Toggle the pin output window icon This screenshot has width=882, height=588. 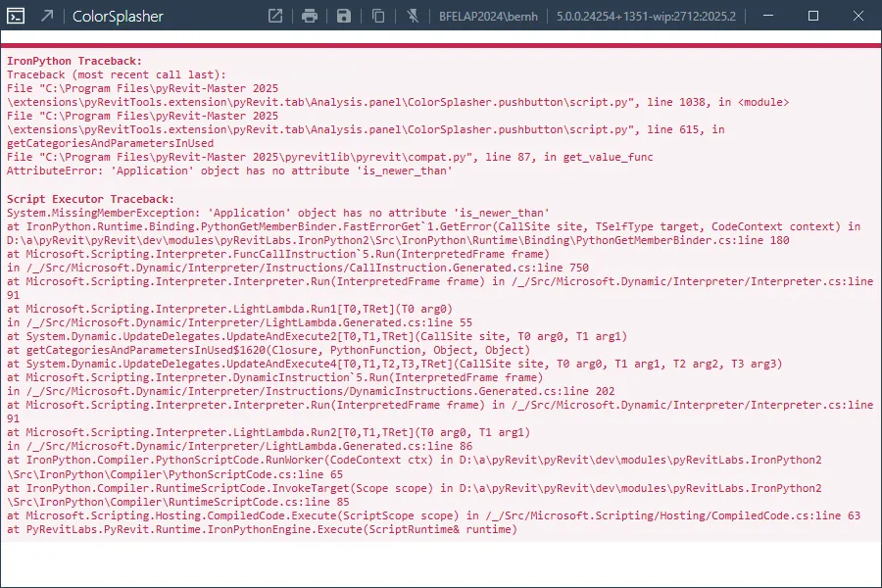[x=413, y=16]
